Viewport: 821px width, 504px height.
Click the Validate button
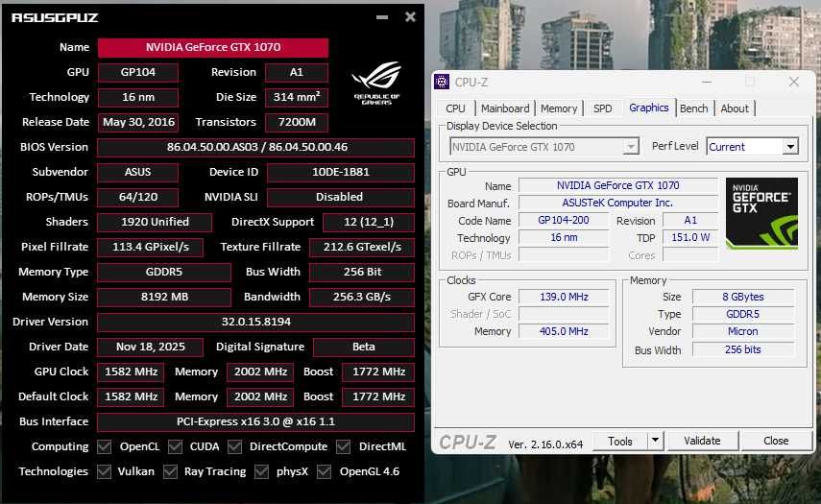coord(702,441)
